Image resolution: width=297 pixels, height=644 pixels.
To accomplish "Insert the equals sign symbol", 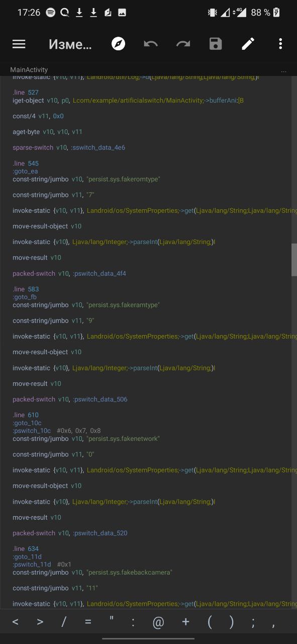I will pyautogui.click(x=88, y=622).
